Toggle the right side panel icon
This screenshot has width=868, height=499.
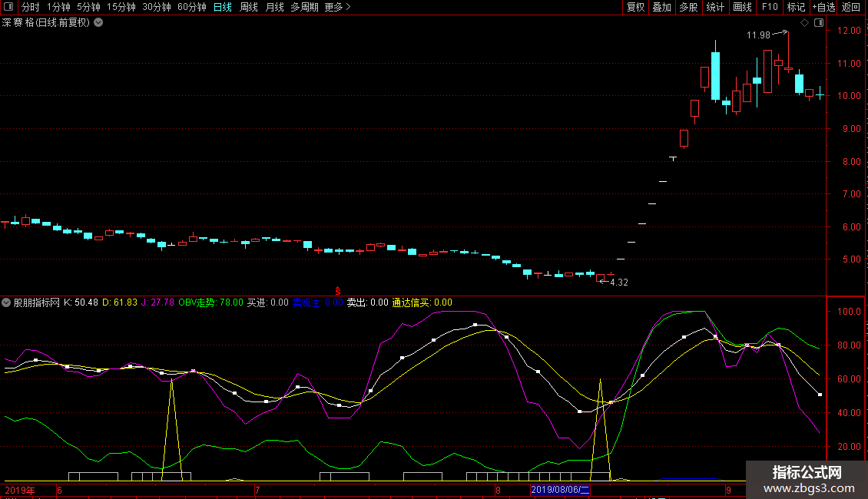[x=819, y=23]
